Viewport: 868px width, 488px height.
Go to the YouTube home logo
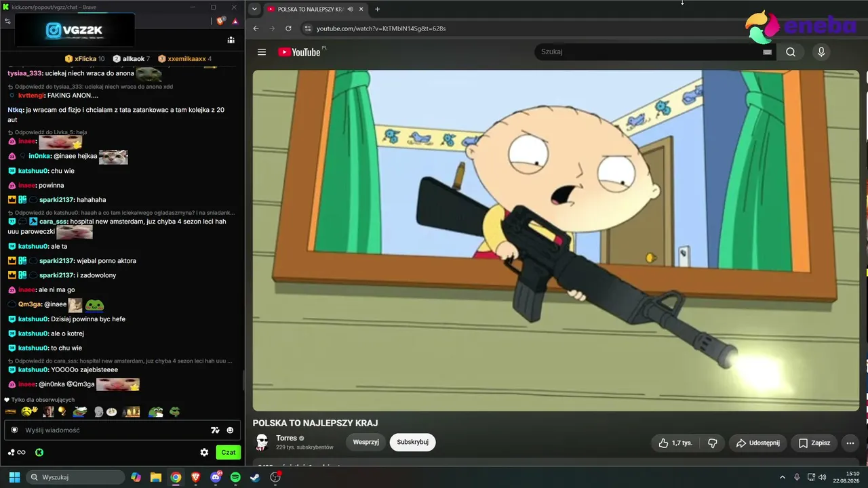299,52
